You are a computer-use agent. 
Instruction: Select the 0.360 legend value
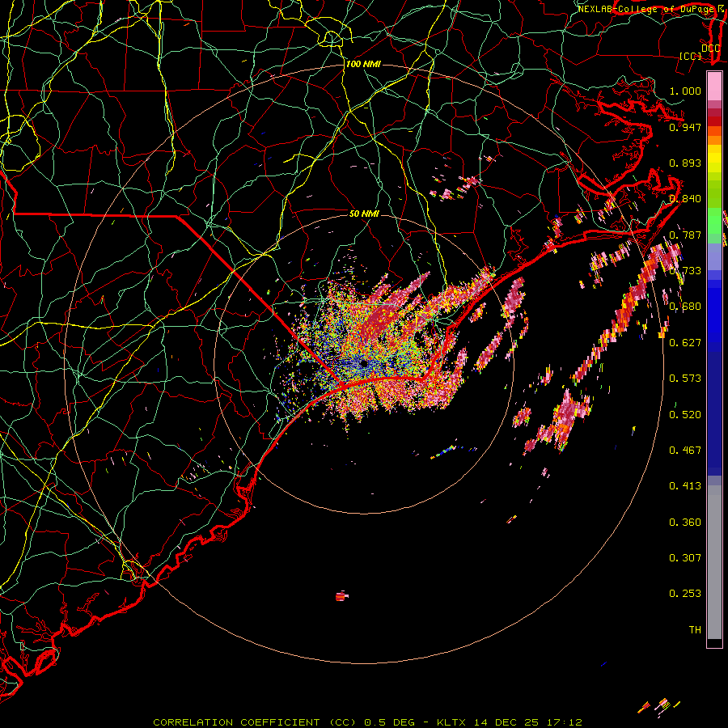click(x=685, y=523)
